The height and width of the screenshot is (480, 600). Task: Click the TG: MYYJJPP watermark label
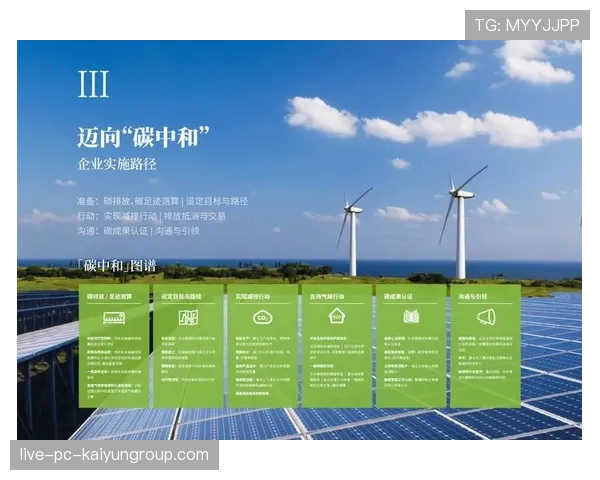(526, 24)
